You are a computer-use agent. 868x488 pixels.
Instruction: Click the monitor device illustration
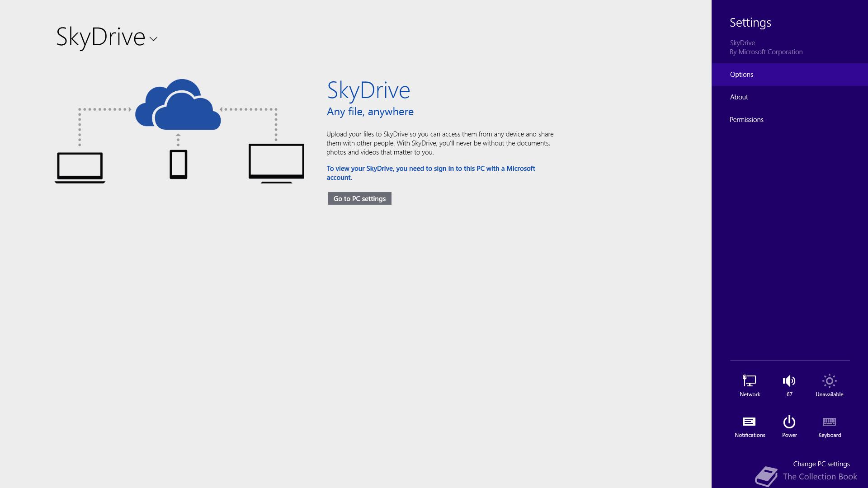point(276,163)
